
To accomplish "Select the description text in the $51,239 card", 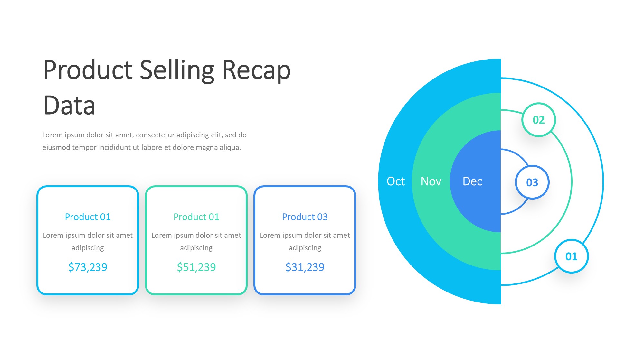I will [x=196, y=241].
